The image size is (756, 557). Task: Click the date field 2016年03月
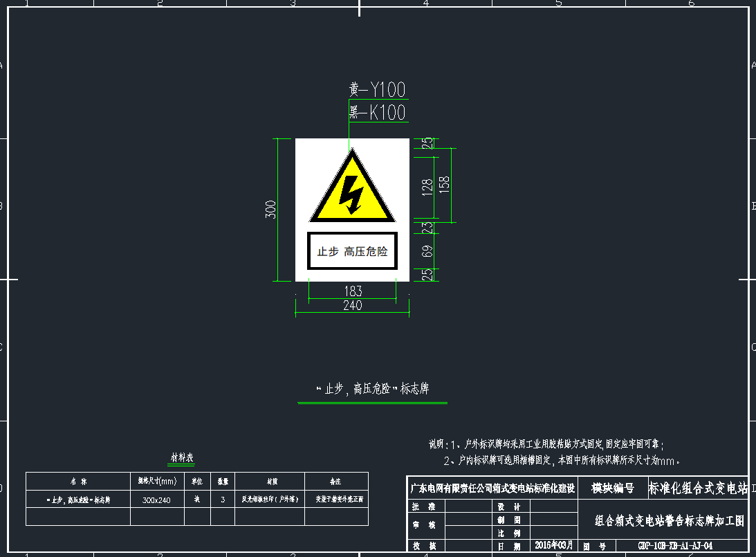click(553, 545)
